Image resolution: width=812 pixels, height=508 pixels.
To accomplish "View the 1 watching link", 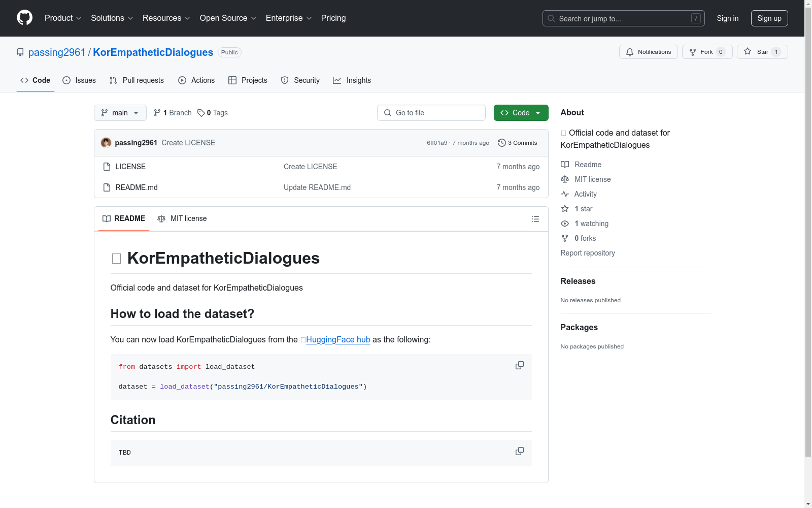I will pyautogui.click(x=585, y=224).
